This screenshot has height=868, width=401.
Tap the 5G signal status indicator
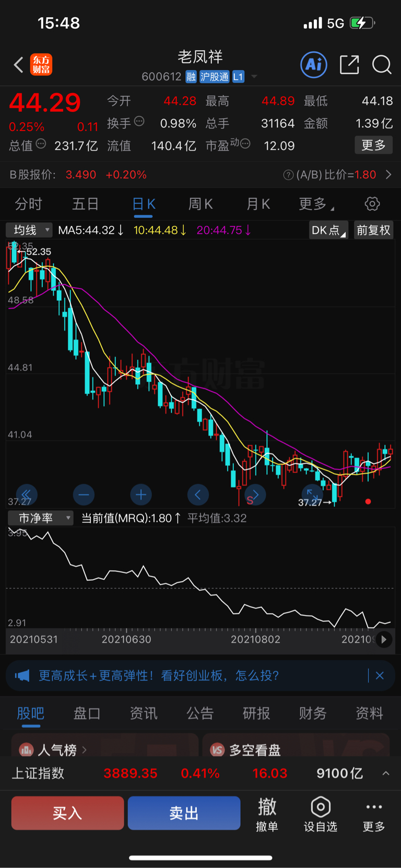(x=335, y=23)
